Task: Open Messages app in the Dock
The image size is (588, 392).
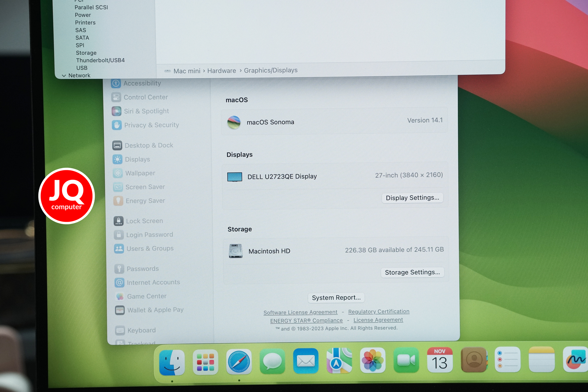Action: [x=272, y=361]
